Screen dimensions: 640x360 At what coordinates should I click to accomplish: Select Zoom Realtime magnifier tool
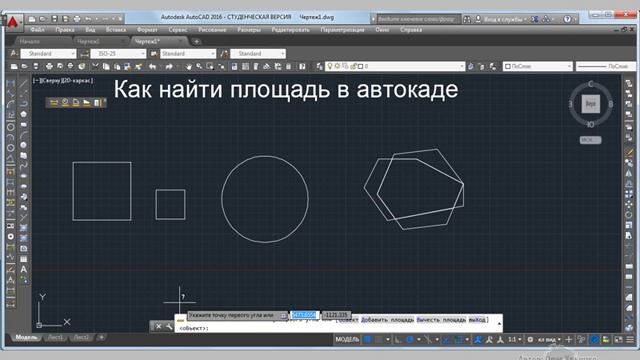tap(199, 66)
